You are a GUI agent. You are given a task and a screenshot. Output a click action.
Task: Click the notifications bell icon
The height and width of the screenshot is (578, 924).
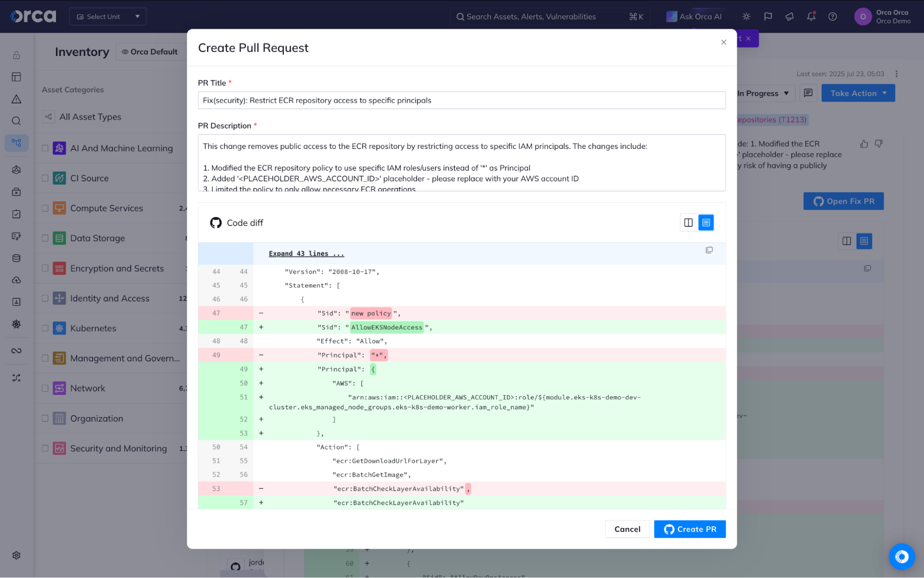click(811, 17)
